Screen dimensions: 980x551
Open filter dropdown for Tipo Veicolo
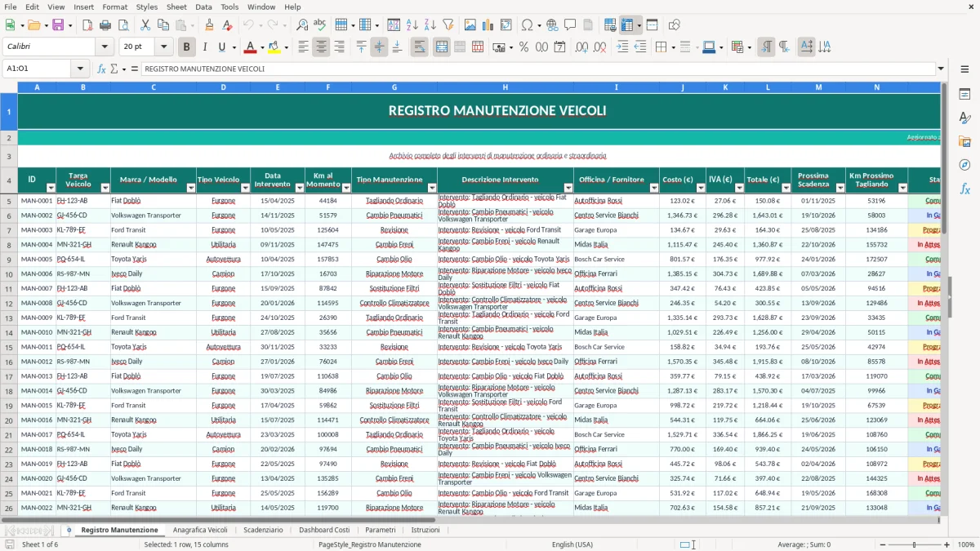246,188
